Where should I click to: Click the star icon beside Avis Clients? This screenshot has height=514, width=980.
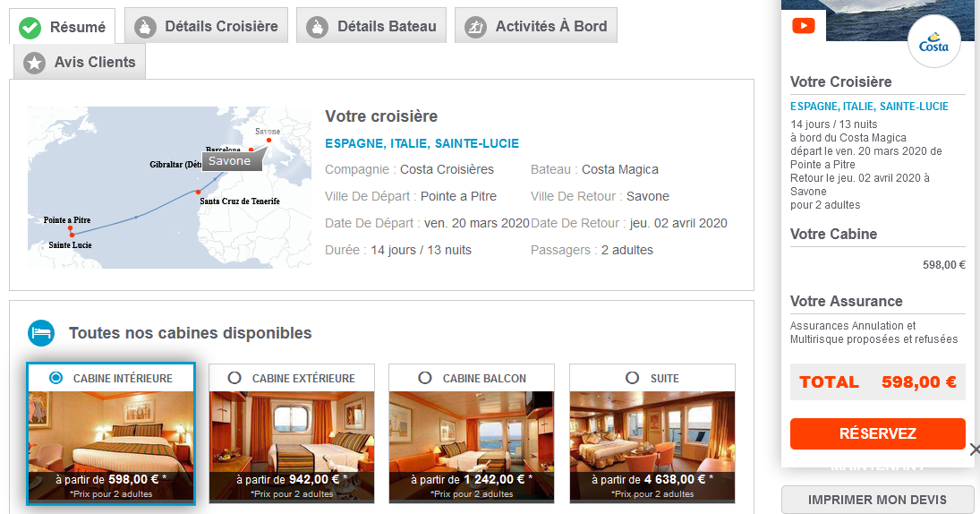pyautogui.click(x=34, y=63)
